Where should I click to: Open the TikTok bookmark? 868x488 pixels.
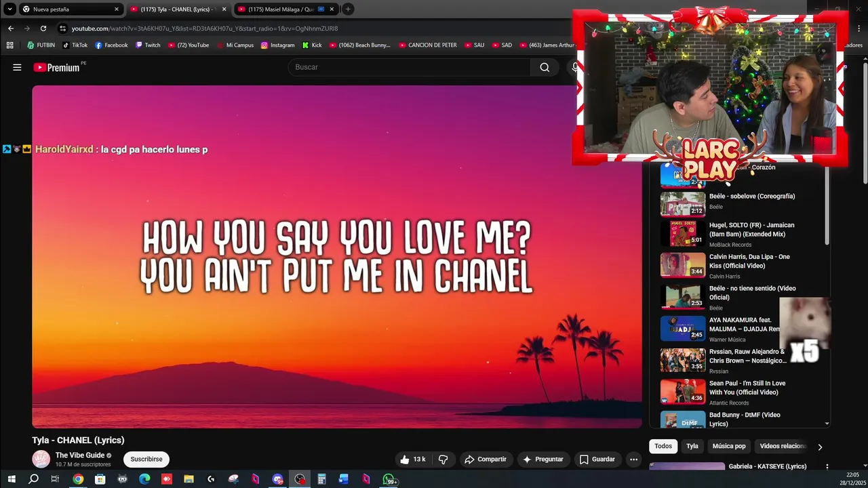[x=75, y=45]
